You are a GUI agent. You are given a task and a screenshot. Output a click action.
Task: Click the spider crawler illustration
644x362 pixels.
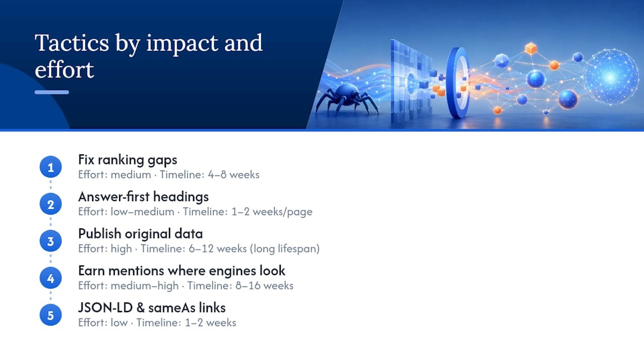click(347, 99)
